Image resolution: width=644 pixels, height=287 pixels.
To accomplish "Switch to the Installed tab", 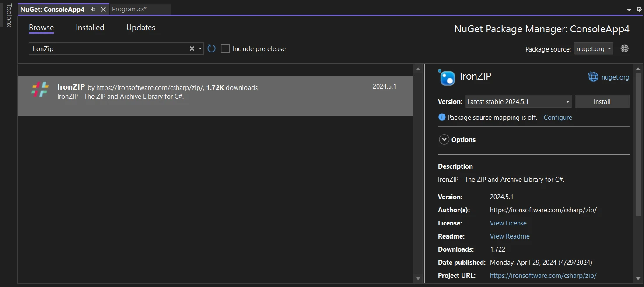I will pyautogui.click(x=90, y=28).
